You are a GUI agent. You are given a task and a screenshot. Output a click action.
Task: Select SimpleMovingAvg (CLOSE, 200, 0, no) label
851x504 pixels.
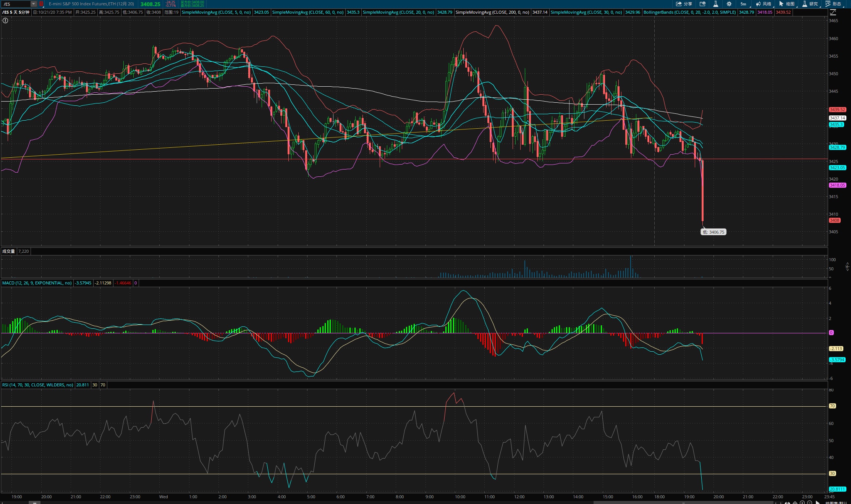[492, 12]
